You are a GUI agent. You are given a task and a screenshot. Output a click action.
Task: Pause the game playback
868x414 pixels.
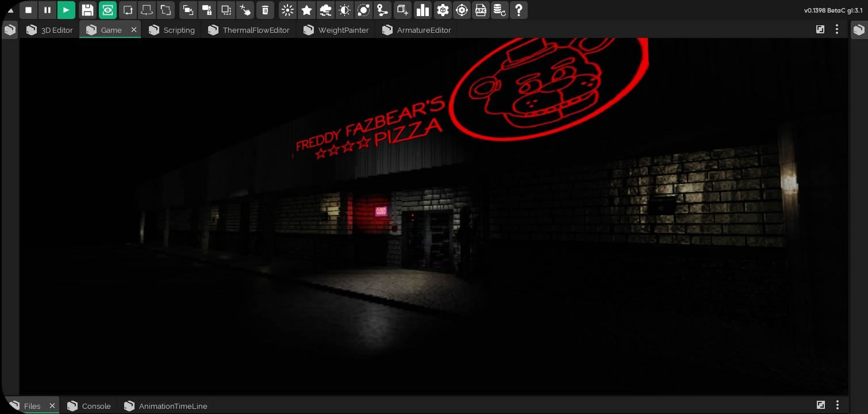48,10
